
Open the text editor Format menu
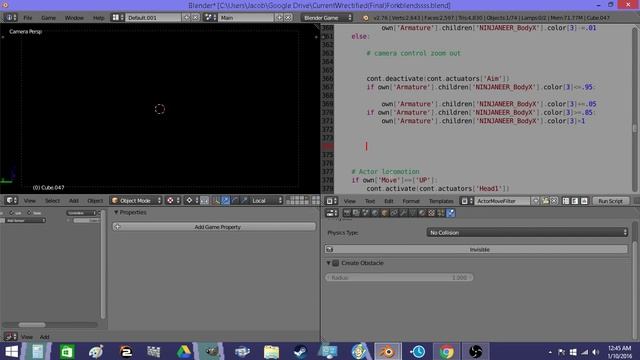point(411,201)
